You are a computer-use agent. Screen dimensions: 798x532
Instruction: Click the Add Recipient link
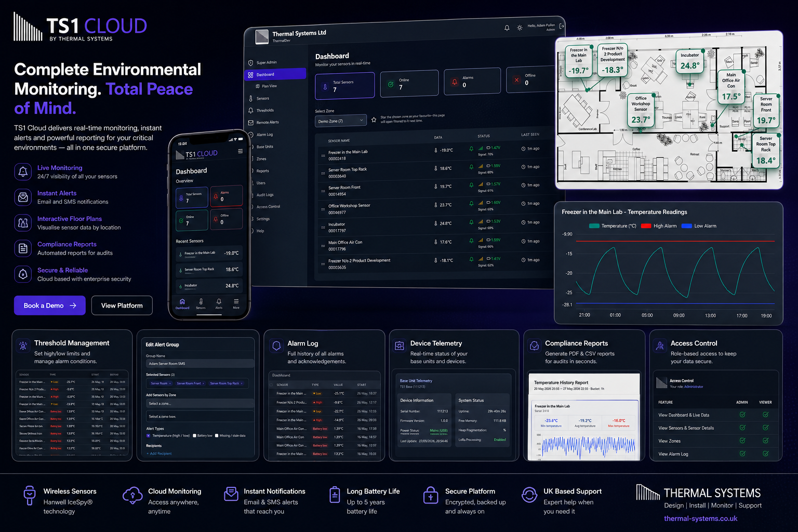[x=159, y=454]
